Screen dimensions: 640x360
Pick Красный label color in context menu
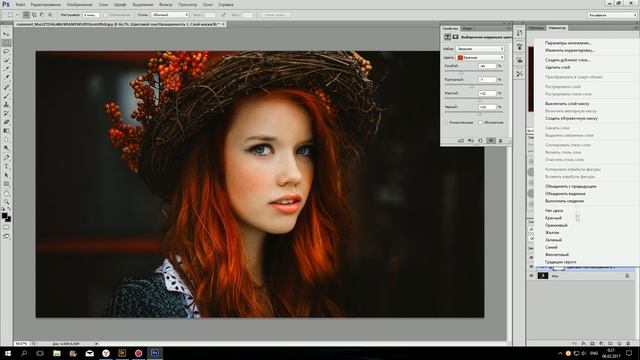pyautogui.click(x=553, y=218)
